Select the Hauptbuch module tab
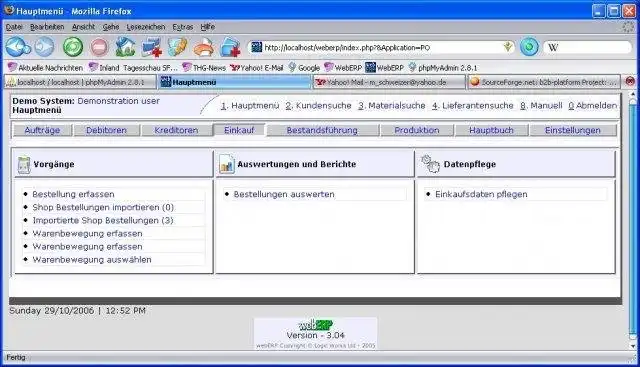The width and height of the screenshot is (640, 367). click(x=491, y=130)
